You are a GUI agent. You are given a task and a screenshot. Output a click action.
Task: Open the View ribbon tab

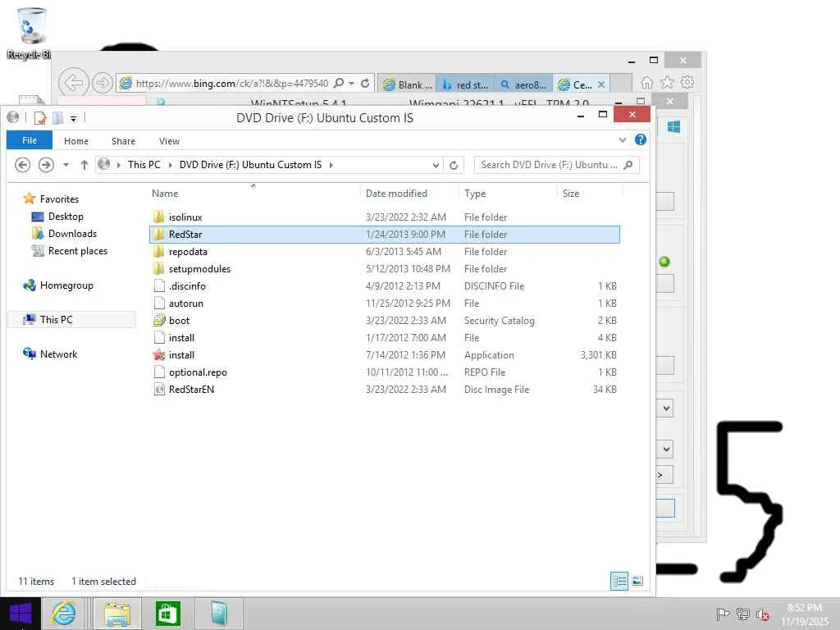pos(169,141)
